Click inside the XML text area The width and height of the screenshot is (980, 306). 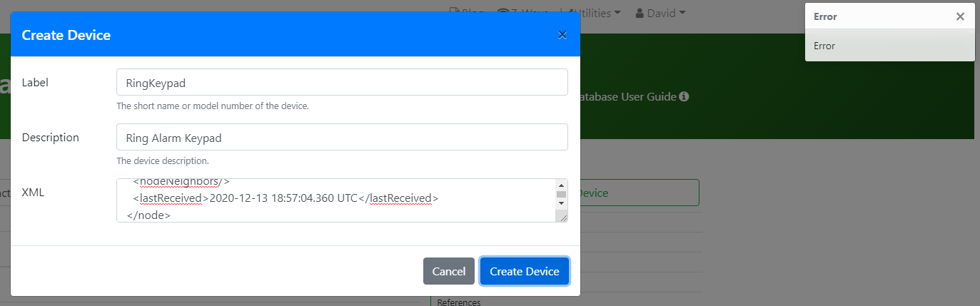[x=335, y=200]
